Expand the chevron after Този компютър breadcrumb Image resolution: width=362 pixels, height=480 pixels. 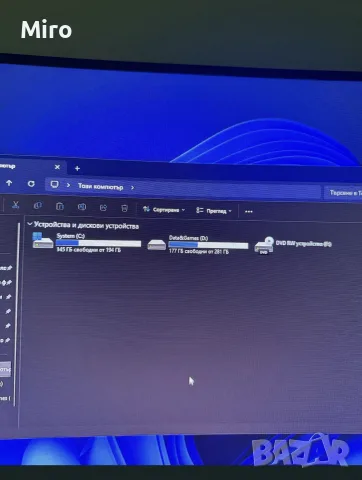(x=132, y=188)
